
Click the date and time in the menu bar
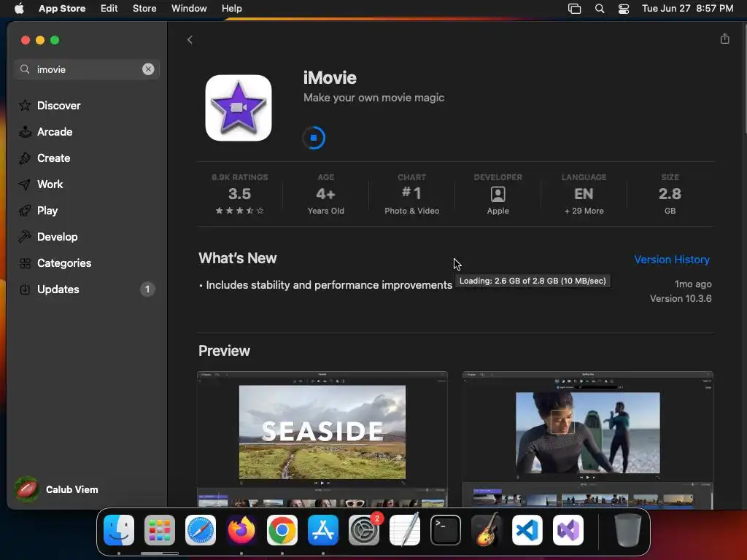pos(687,9)
